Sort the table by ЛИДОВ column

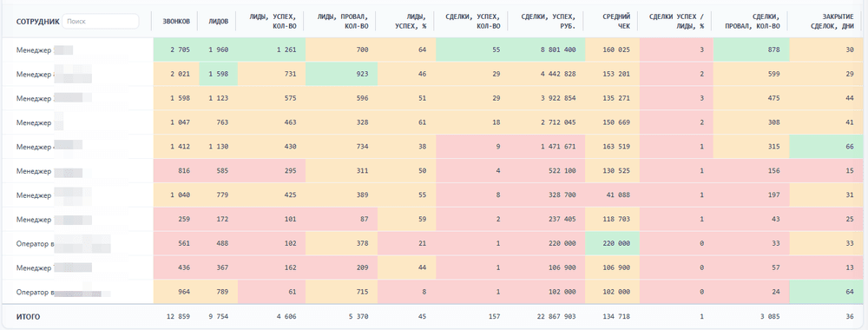[219, 21]
